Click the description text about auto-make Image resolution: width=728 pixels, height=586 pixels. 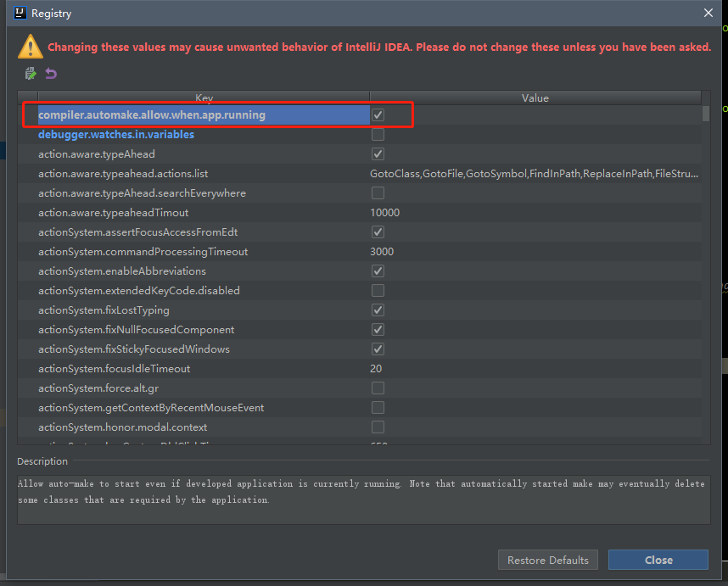(361, 491)
